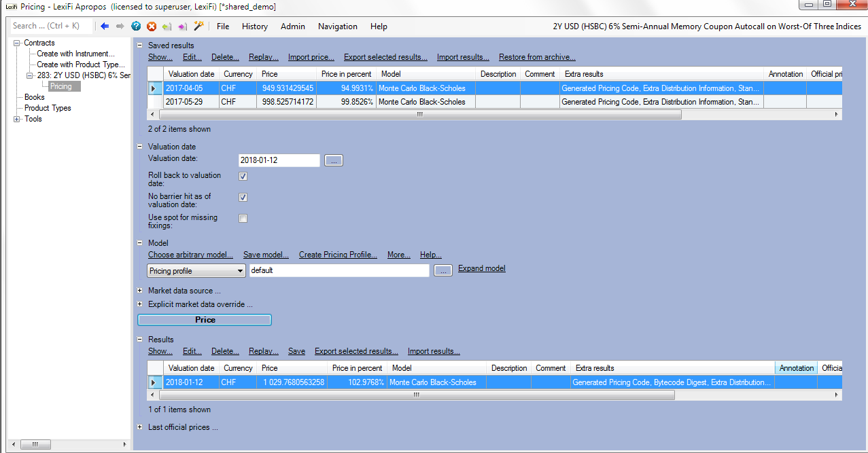Click the browse button next to valuation date
The height and width of the screenshot is (453, 868).
(x=334, y=161)
